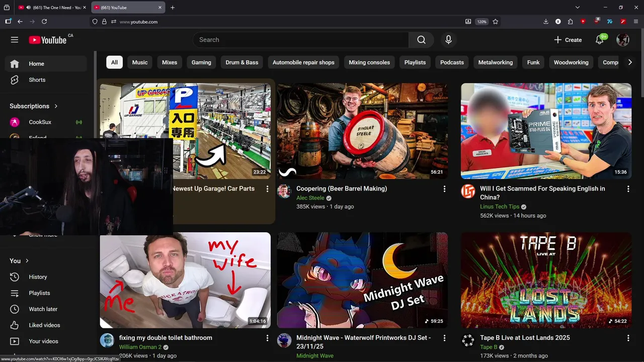644x362 pixels.
Task: Expand the Subscriptions section chevron
Action: [56, 106]
